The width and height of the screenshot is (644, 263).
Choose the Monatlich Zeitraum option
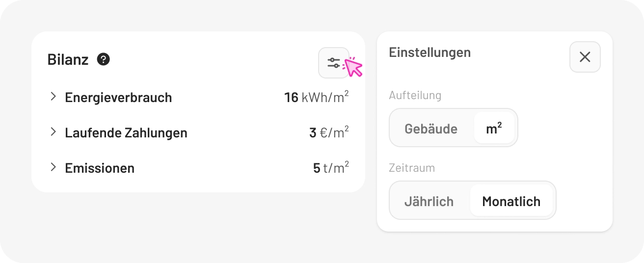point(511,201)
